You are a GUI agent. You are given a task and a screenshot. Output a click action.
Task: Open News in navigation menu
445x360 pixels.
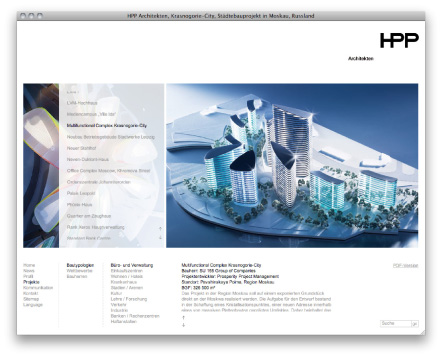(29, 271)
